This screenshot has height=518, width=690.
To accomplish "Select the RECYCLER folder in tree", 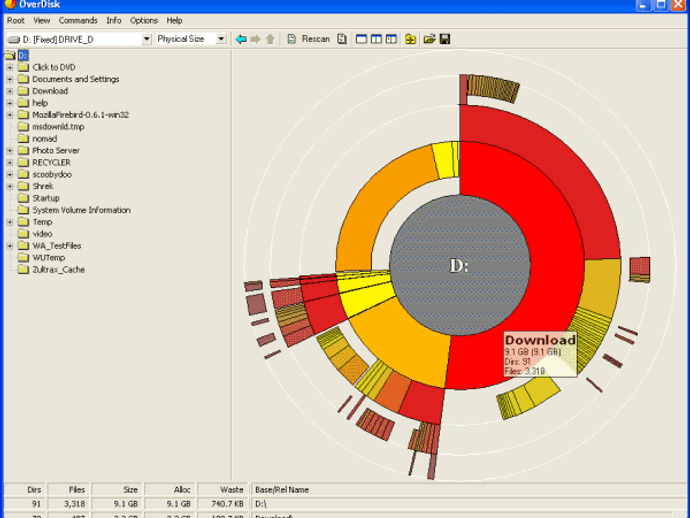I will point(51,162).
